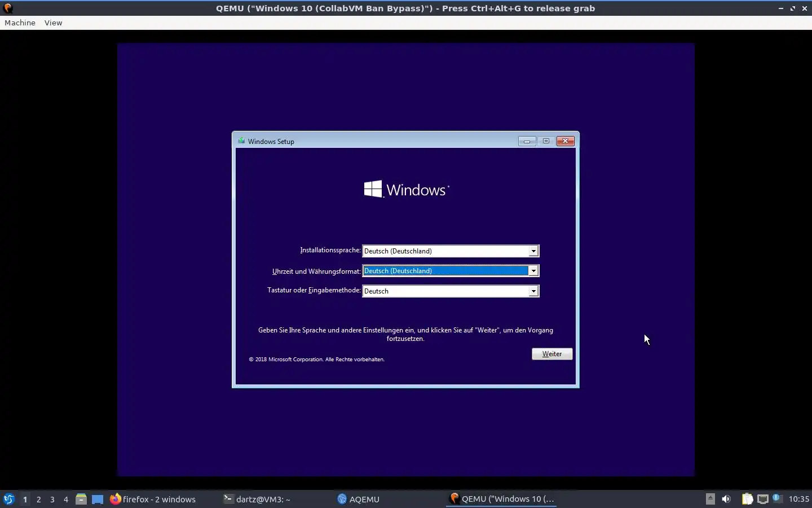This screenshot has width=812, height=508.
Task: Close the Windows Setup dialog
Action: click(565, 141)
